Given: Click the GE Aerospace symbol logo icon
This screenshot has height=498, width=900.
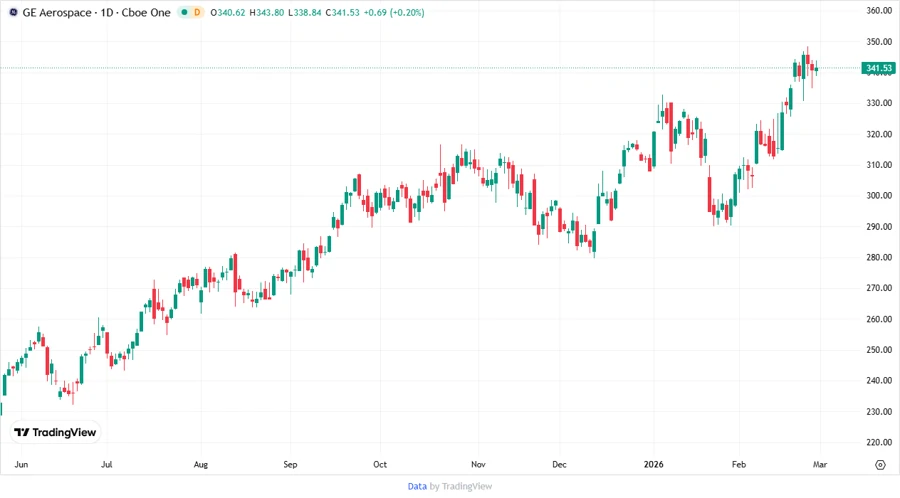Looking at the screenshot, I should [13, 12].
